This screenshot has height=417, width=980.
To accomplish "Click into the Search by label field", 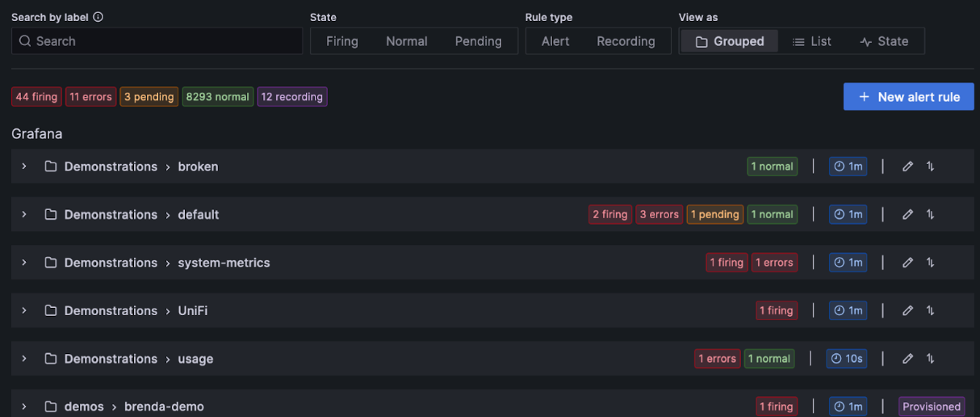I will tap(157, 41).
